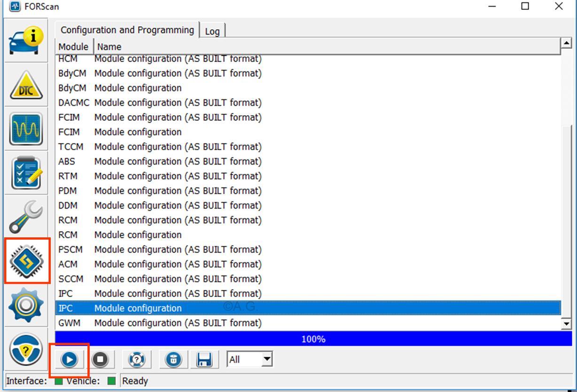This screenshot has height=392, width=577.
Task: Select IPC Module configuration (AS BUILT format)
Action: pyautogui.click(x=308, y=293)
